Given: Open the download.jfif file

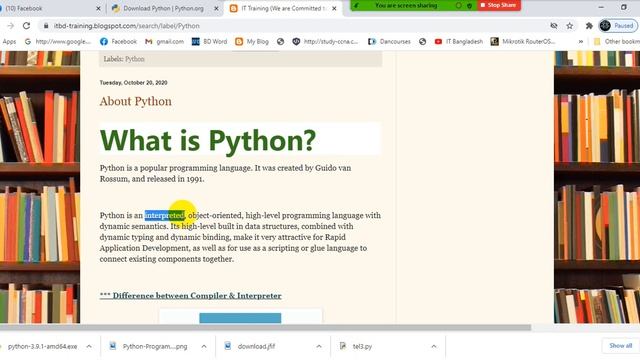Looking at the screenshot, I should pyautogui.click(x=251, y=347).
